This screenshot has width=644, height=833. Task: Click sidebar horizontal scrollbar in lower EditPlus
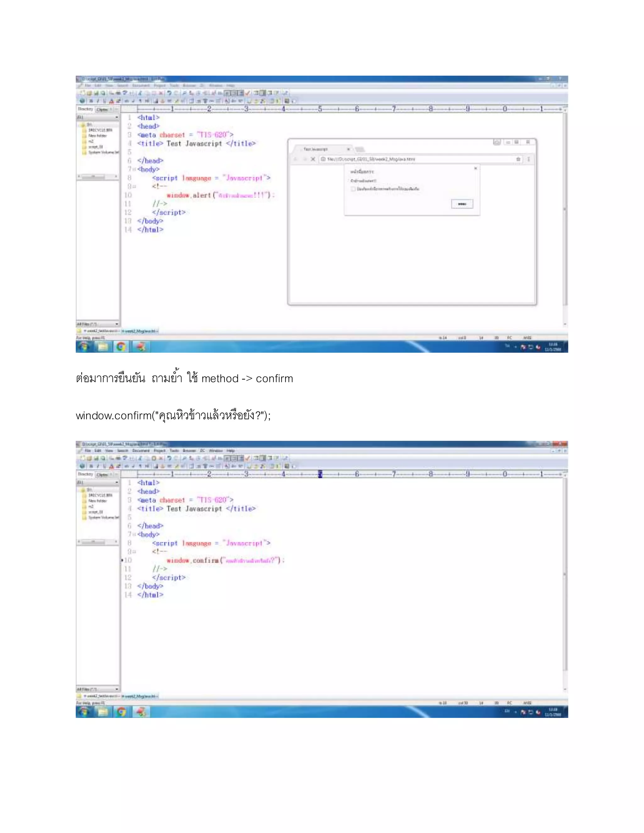(98, 542)
